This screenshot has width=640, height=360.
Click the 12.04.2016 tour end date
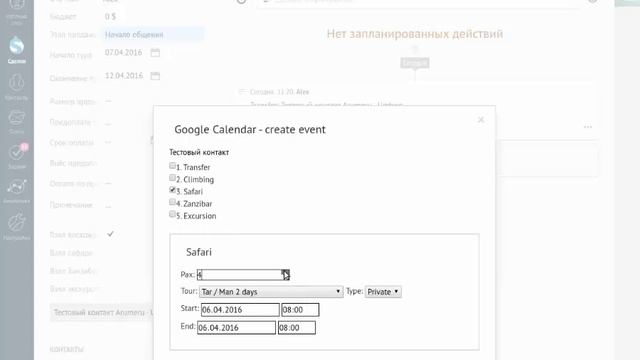124,76
